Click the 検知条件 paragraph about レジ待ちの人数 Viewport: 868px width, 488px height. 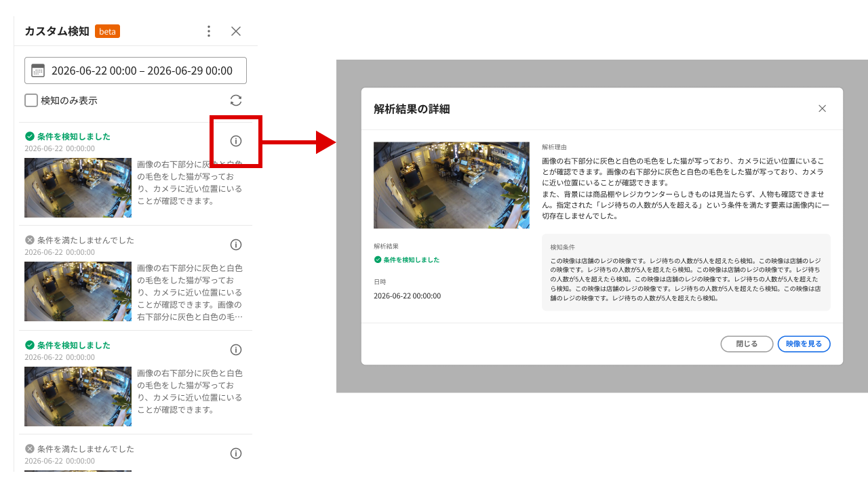click(x=686, y=279)
